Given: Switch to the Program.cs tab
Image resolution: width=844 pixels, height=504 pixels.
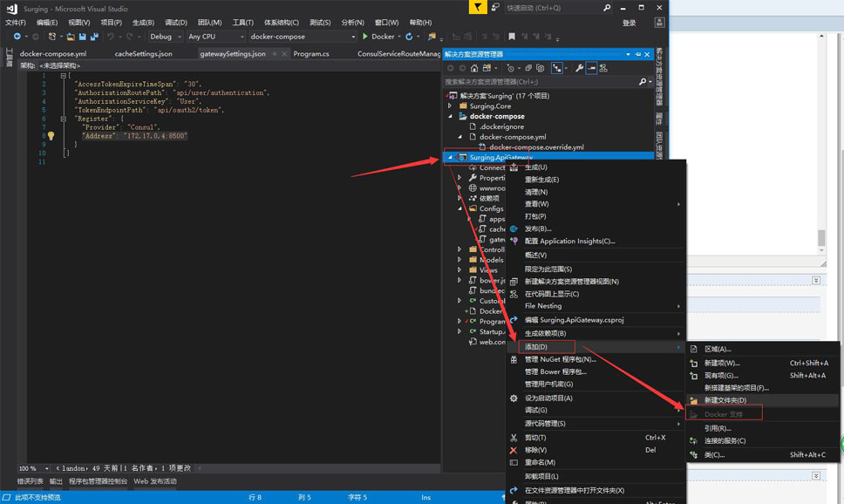Looking at the screenshot, I should (312, 53).
